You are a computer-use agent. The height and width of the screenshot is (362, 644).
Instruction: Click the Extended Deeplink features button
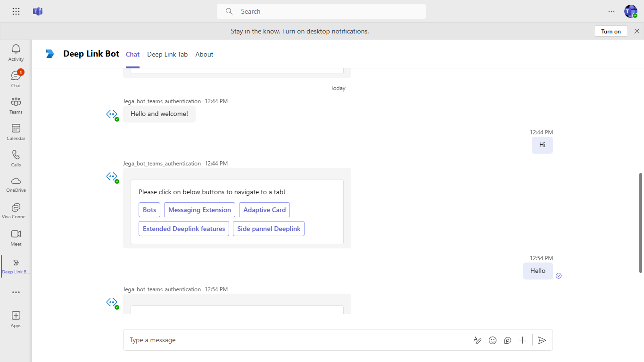coord(184,229)
